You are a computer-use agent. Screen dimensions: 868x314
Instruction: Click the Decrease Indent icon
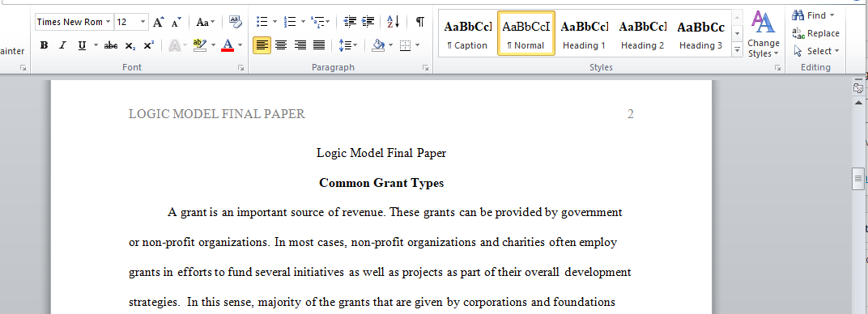[350, 22]
